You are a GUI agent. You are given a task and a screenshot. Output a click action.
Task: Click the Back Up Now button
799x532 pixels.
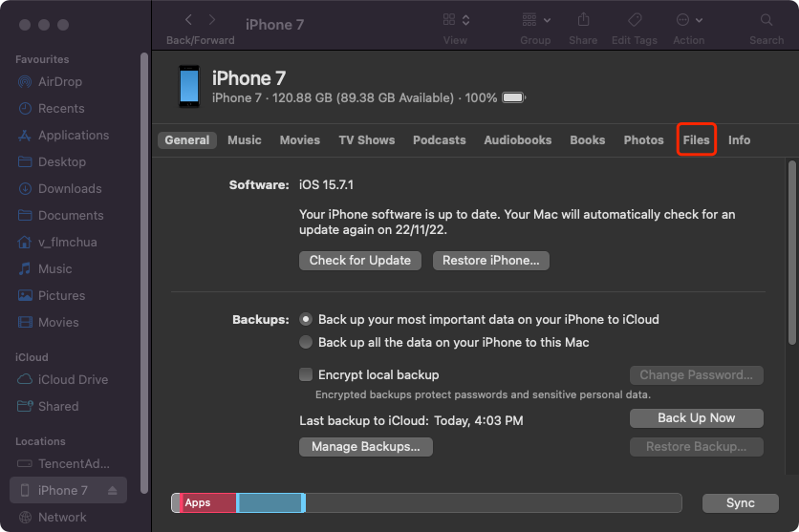[x=696, y=418]
